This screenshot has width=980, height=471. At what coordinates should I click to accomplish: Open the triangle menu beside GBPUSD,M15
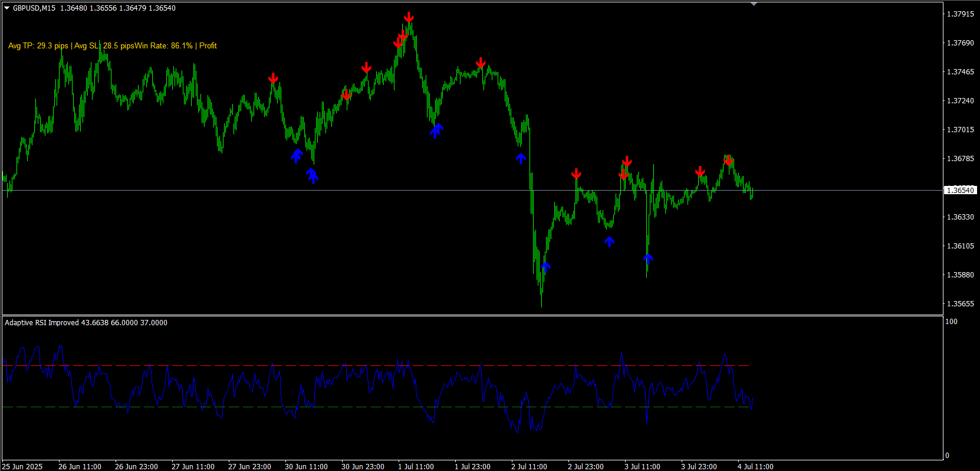click(x=7, y=8)
